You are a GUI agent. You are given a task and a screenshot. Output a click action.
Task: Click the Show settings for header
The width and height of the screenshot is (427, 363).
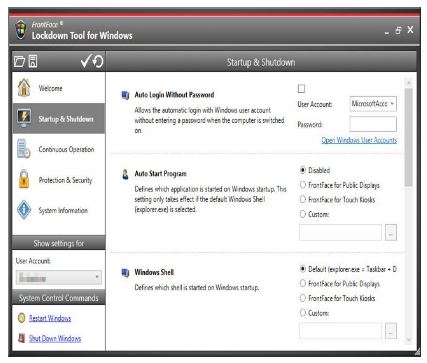[59, 243]
